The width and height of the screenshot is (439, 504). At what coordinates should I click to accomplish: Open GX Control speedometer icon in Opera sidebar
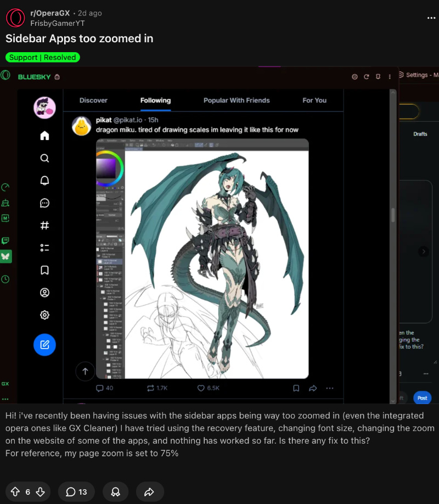5,187
